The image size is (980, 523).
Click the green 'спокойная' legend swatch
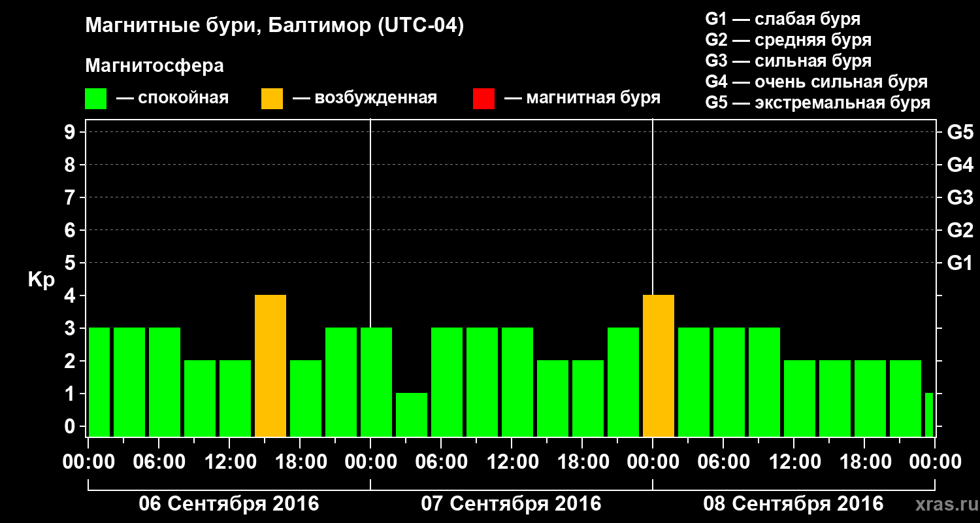pyautogui.click(x=95, y=99)
